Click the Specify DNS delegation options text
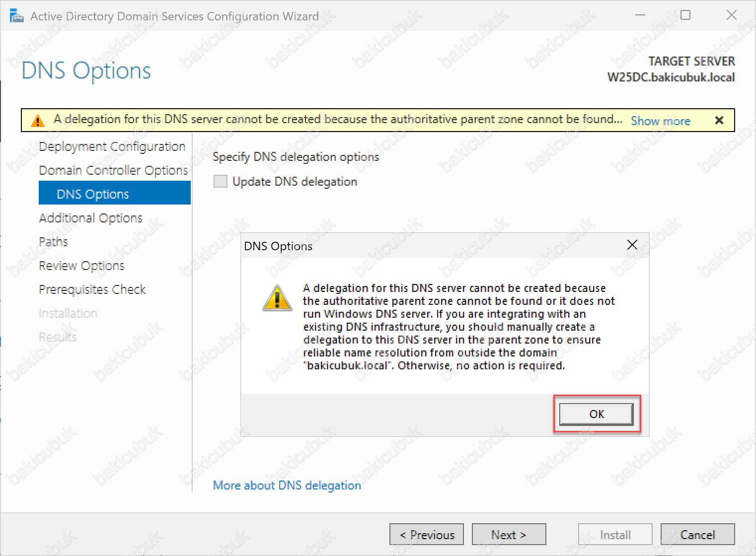This screenshot has height=556, width=756. 296,157
